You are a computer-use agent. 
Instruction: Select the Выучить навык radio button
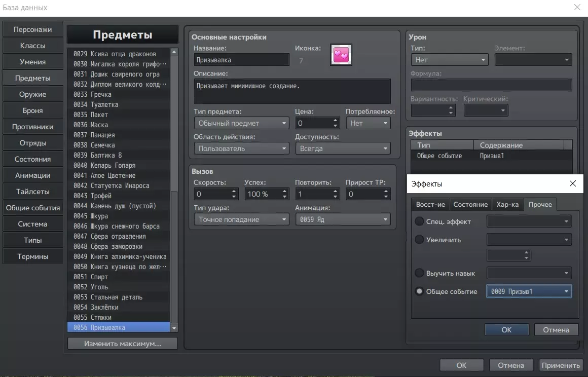419,273
